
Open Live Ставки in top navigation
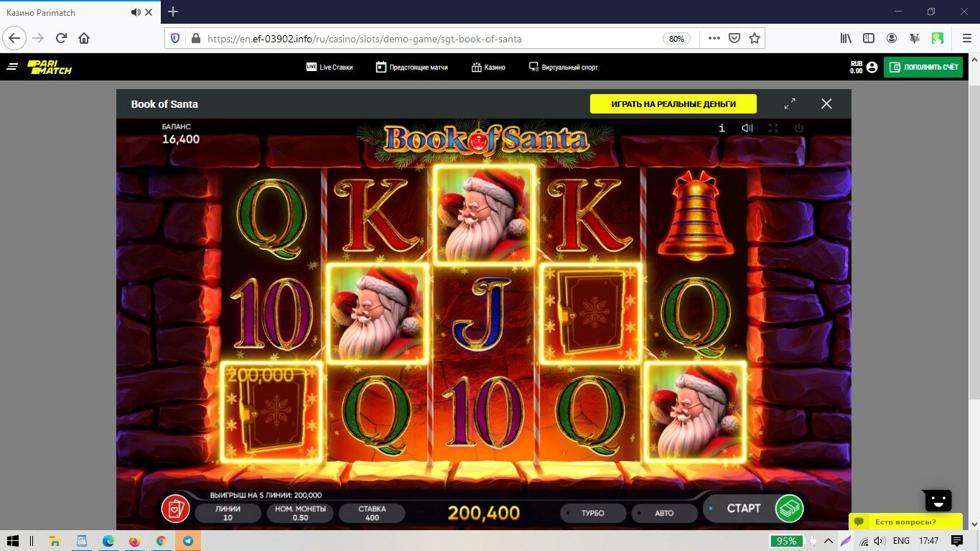pyautogui.click(x=330, y=67)
